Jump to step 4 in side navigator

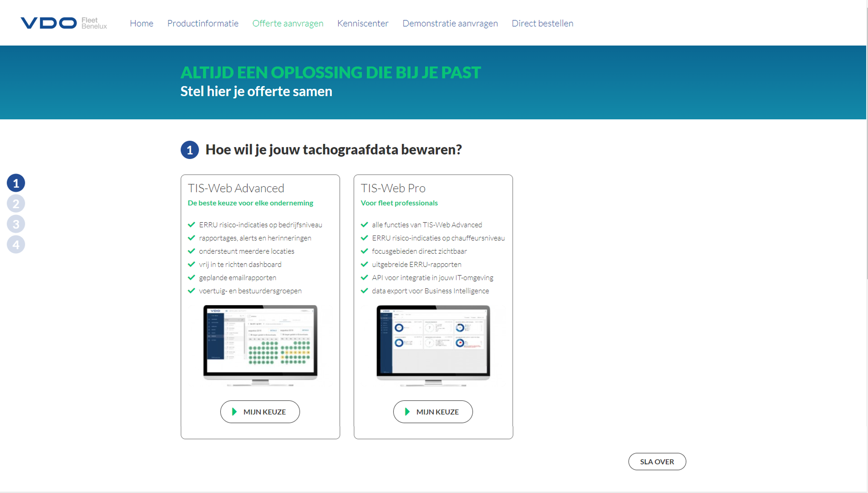(16, 244)
